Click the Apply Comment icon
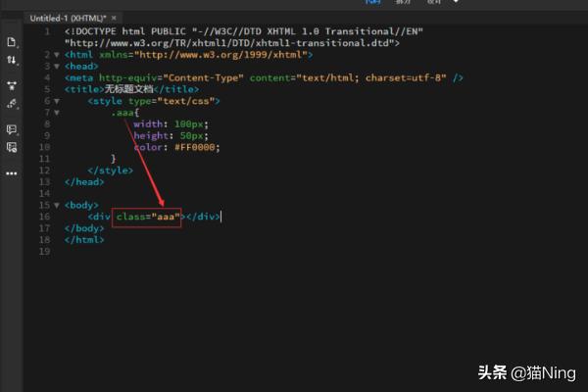 (12, 129)
